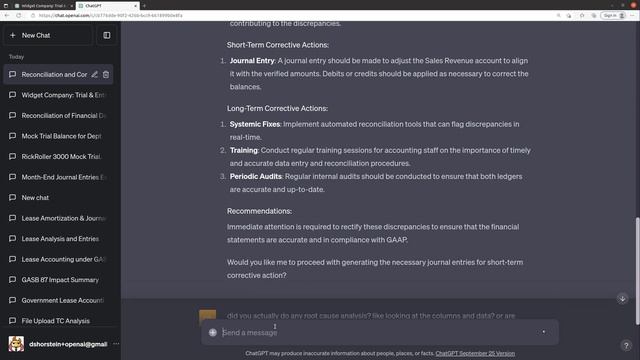Image resolution: width=640 pixels, height=360 pixels.
Task: Click the user profile avatar
Action: click(16, 344)
